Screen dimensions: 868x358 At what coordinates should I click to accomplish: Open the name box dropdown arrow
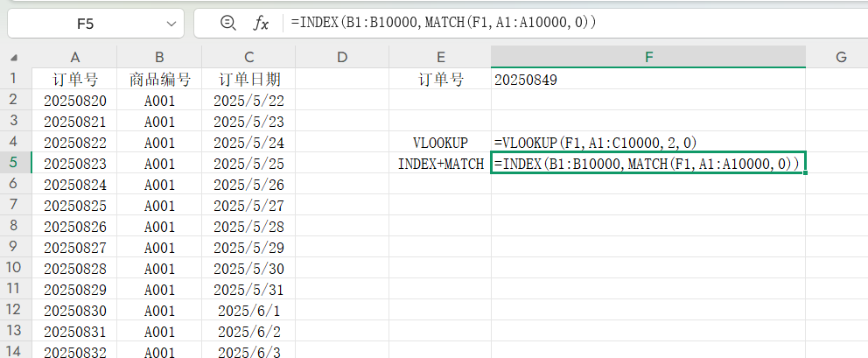pyautogui.click(x=170, y=24)
